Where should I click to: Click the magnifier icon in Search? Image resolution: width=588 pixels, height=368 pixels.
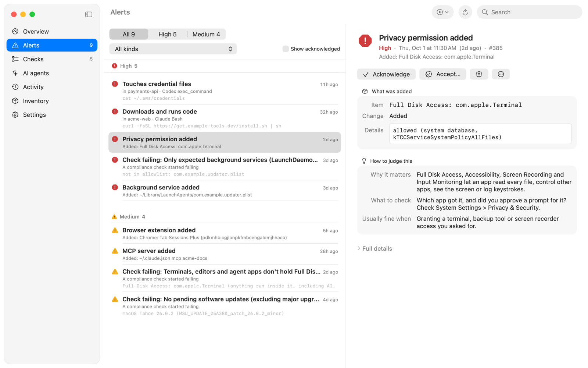485,12
